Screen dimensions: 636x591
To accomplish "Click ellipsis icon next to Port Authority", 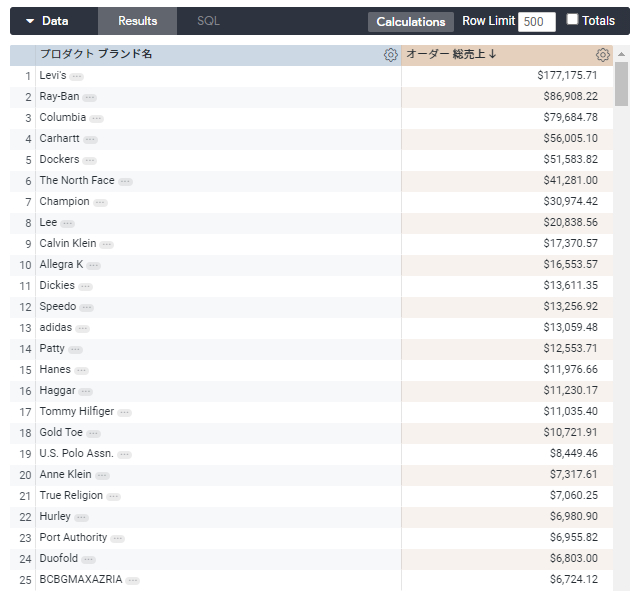I will pyautogui.click(x=118, y=539).
